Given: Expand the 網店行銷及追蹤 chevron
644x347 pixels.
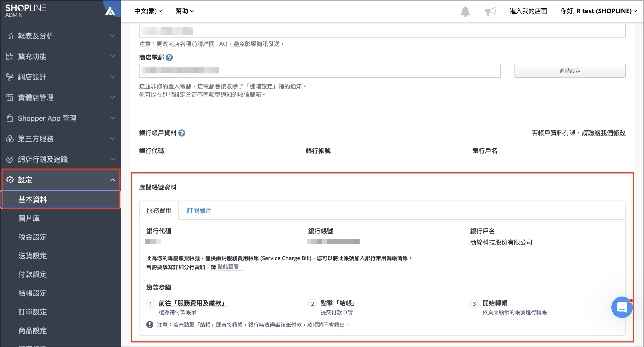Looking at the screenshot, I should point(113,159).
